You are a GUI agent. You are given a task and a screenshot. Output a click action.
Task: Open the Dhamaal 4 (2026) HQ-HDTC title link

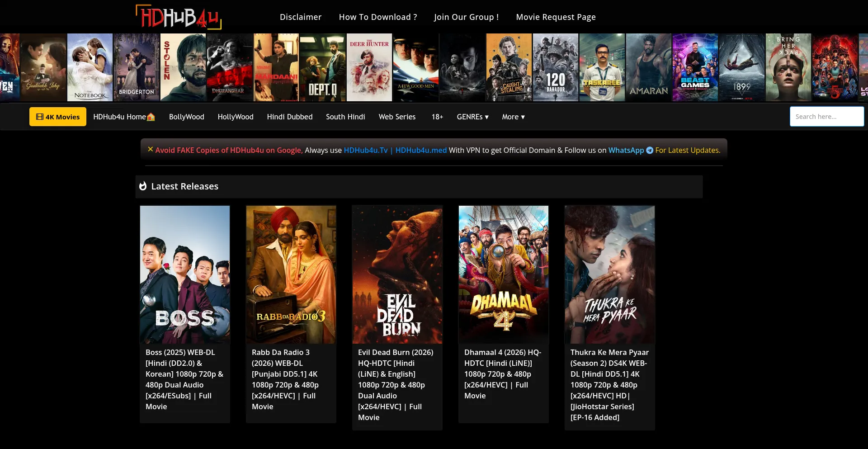point(504,374)
